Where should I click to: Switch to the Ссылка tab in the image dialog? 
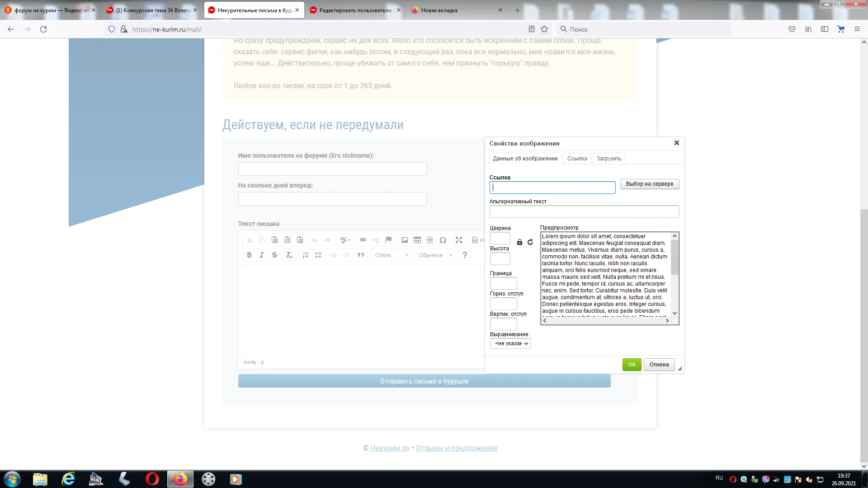pos(577,159)
